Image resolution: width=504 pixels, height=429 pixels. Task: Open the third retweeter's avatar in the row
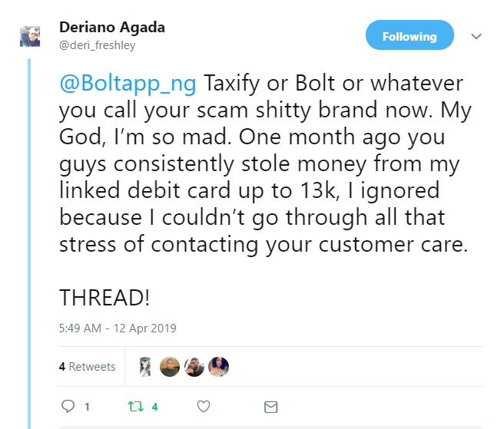click(x=194, y=367)
